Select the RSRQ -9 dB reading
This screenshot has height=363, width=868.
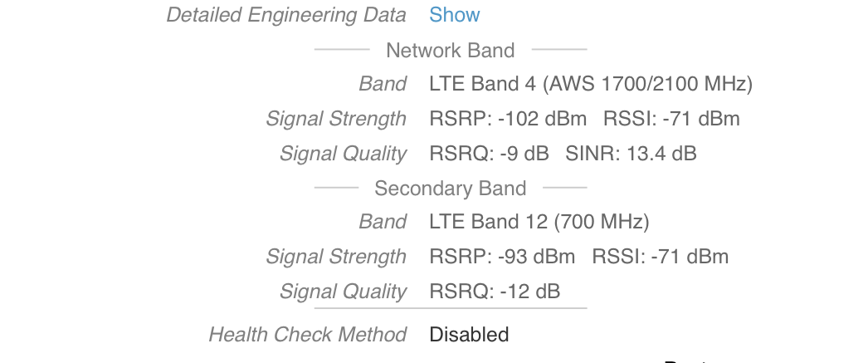point(490,153)
